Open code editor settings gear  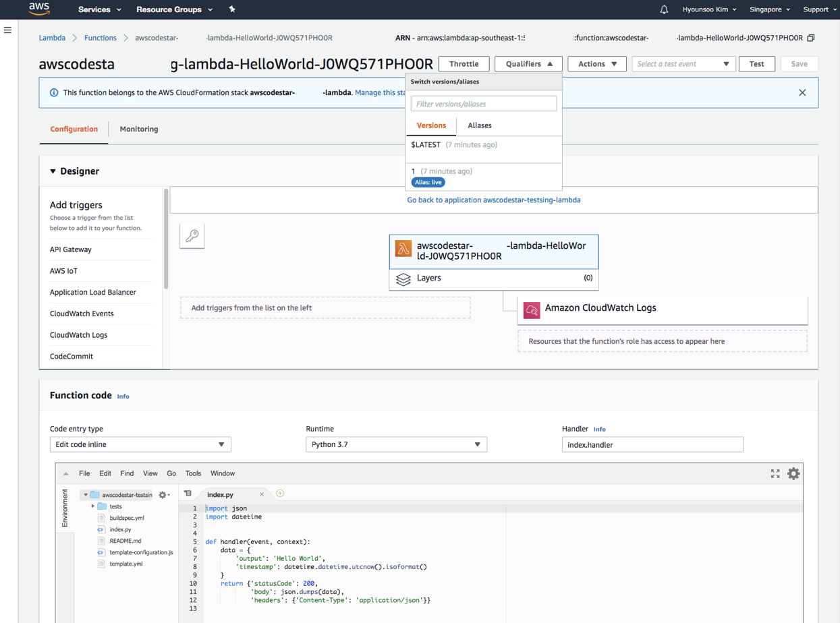tap(793, 473)
